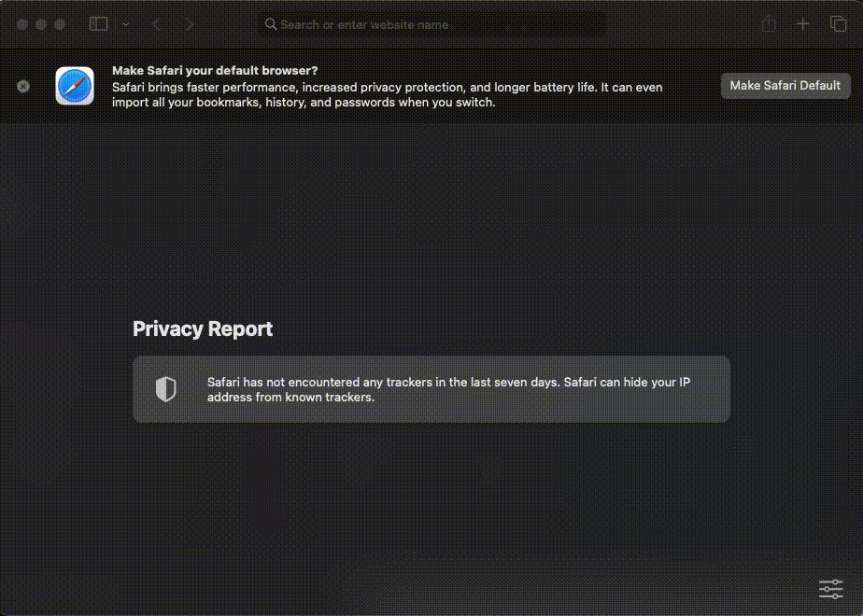The height and width of the screenshot is (616, 863).
Task: Zoom the Safari window to full screen
Action: click(60, 24)
